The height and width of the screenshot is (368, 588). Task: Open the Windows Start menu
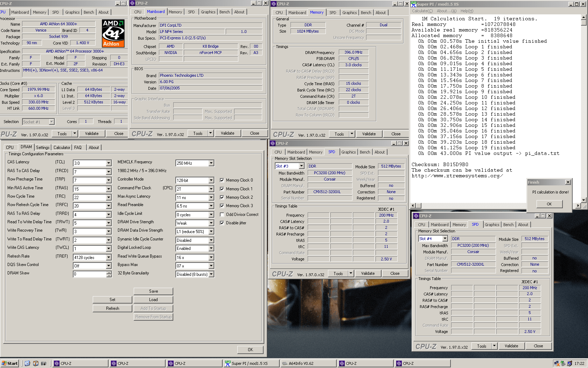tap(10, 363)
